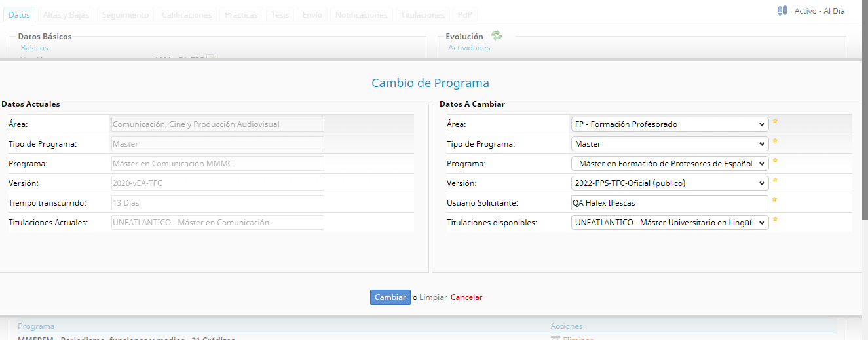This screenshot has height=340, width=868.
Task: Click the trash icon in Acciones column
Action: pyautogui.click(x=555, y=339)
